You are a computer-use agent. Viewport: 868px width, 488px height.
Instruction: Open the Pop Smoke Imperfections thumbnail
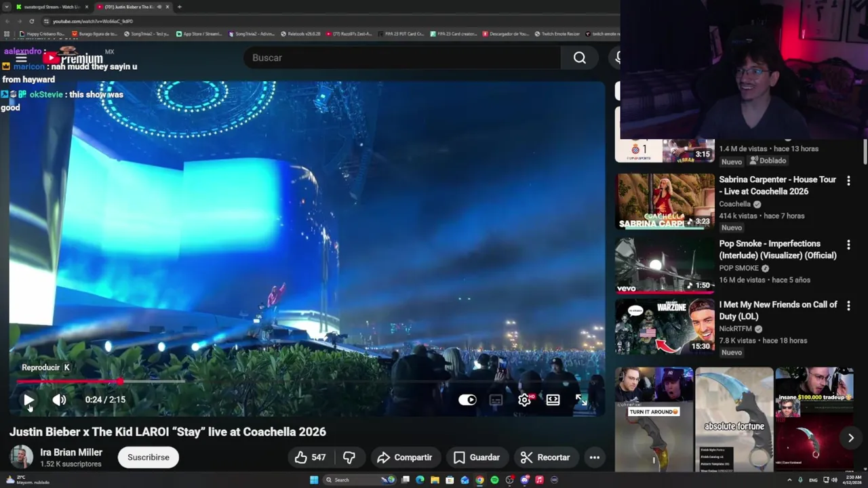click(x=665, y=266)
